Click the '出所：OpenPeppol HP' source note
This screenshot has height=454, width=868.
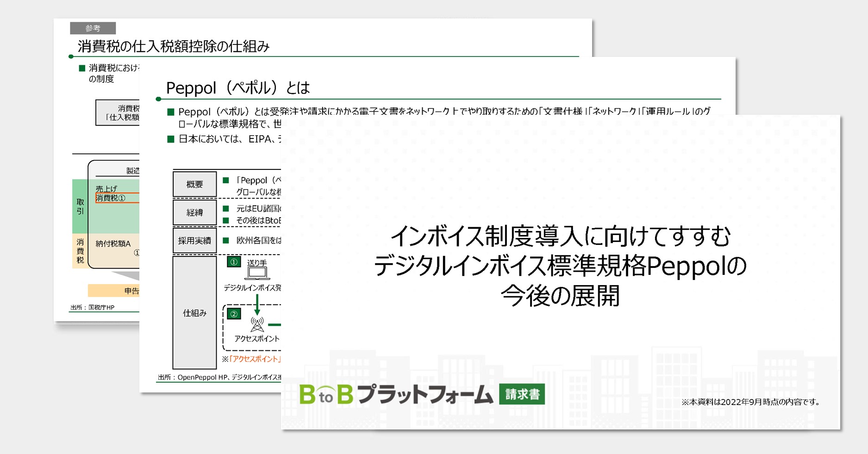[x=219, y=377]
